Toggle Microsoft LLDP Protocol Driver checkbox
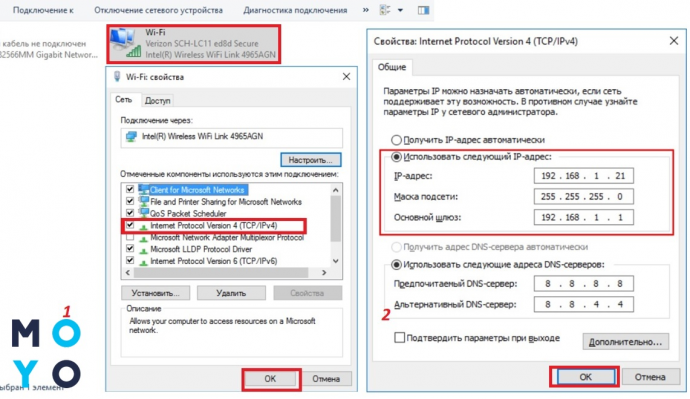Image resolution: width=690 pixels, height=399 pixels. tap(130, 249)
